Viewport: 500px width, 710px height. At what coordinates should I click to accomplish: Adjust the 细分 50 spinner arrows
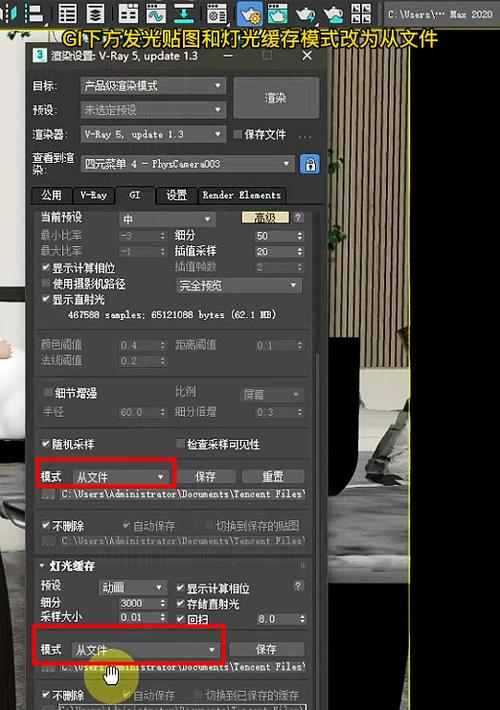[299, 236]
